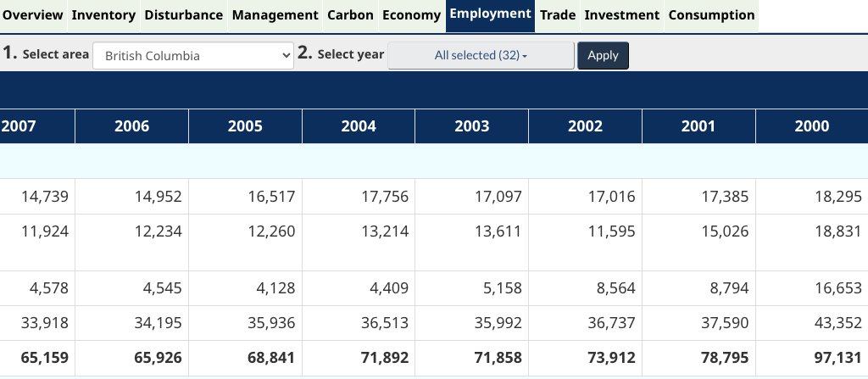Click the 2001 column header
Image resolution: width=868 pixels, height=379 pixels.
point(698,125)
